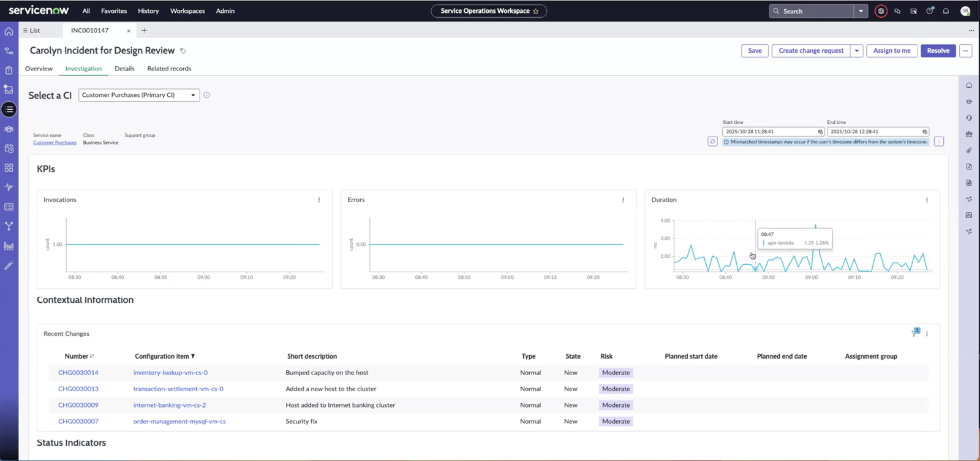The width and height of the screenshot is (980, 461).
Task: Click the Search input field
Action: coord(812,11)
